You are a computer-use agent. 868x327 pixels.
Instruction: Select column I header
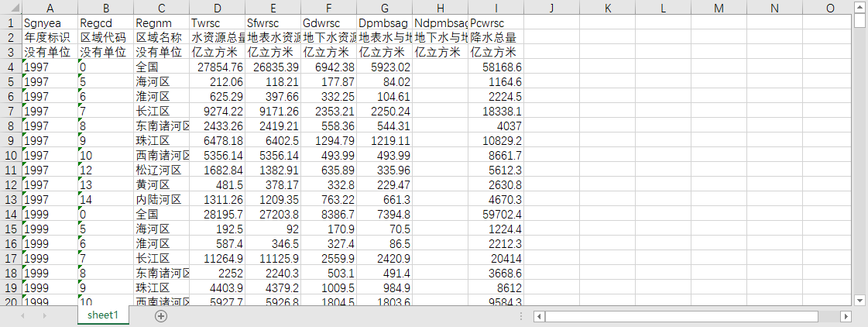pos(496,8)
